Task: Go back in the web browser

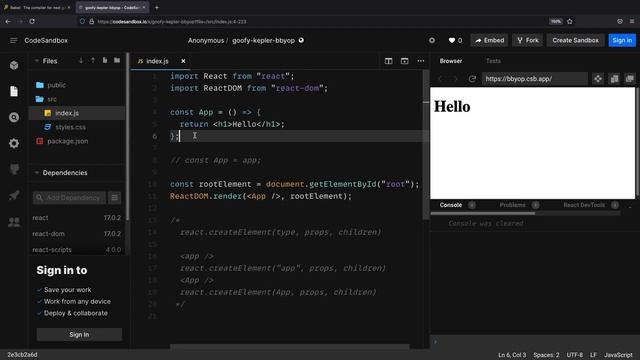Action: point(8,21)
